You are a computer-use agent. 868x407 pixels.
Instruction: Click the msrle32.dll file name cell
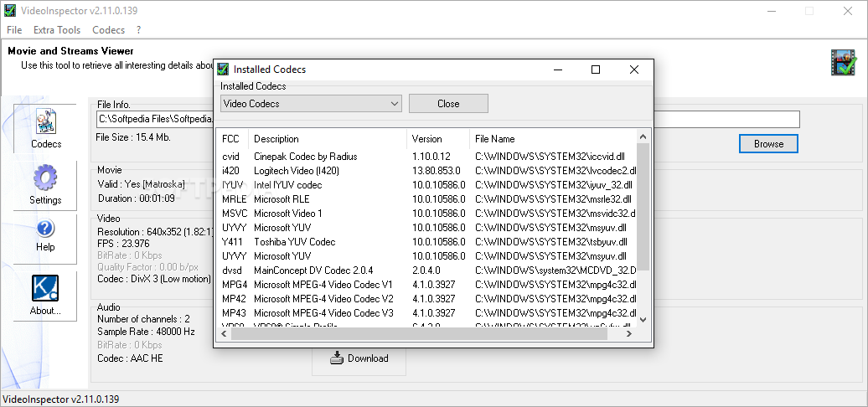point(553,199)
